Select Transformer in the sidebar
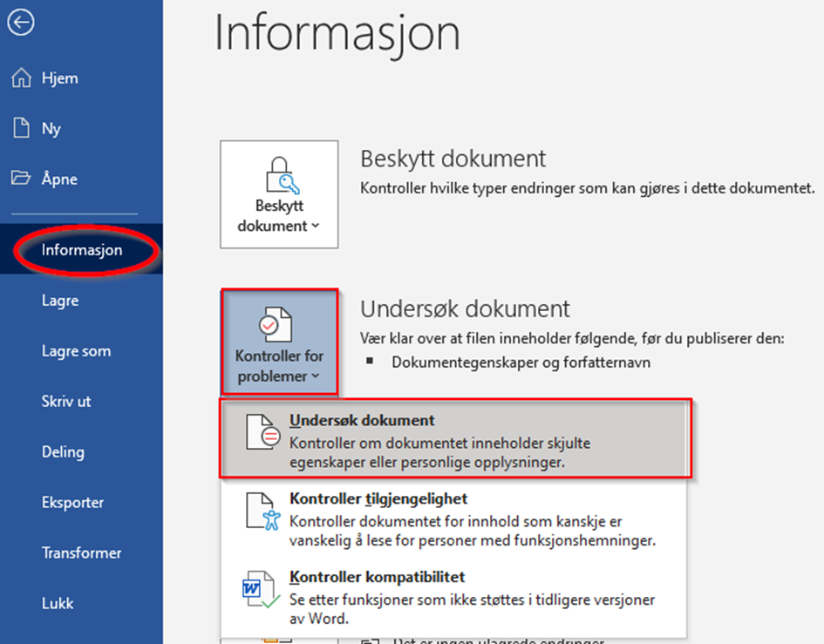Screen dimensions: 824x644 pyautogui.click(x=81, y=553)
